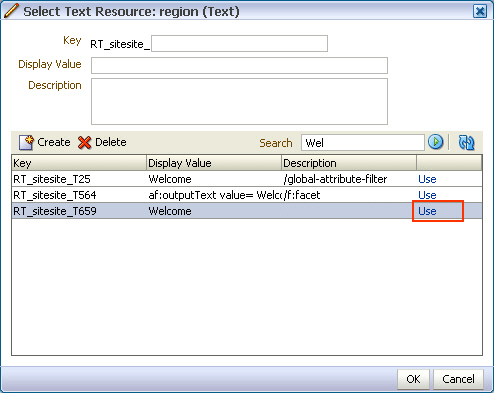Click in the Description text area
Viewport: 494px width, 393px height.
pos(239,101)
